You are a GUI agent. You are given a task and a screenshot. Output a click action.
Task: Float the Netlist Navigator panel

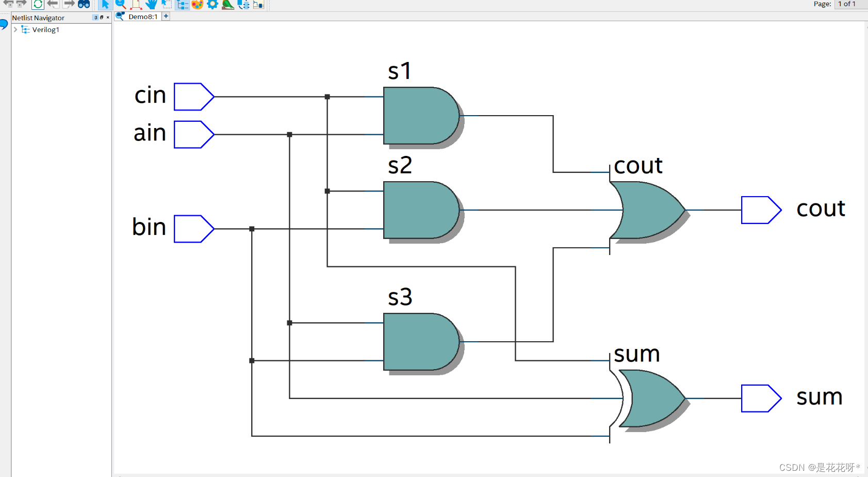tap(102, 18)
